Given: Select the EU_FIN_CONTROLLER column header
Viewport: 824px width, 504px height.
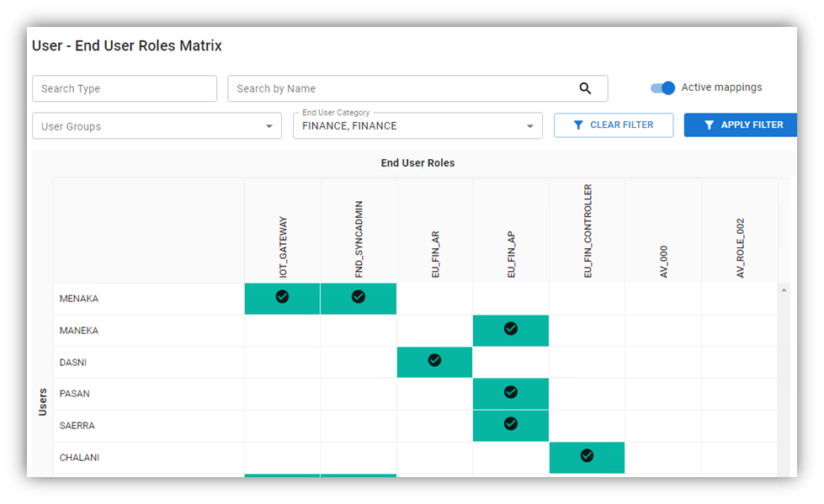Looking at the screenshot, I should click(x=587, y=231).
